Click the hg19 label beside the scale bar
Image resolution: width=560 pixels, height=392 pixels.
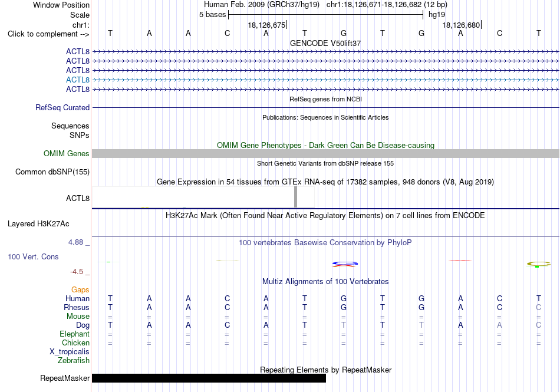(x=437, y=15)
